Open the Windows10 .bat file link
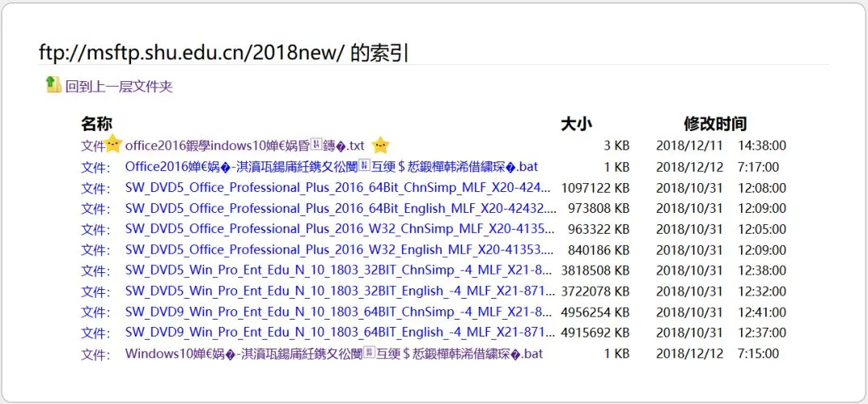 click(x=334, y=353)
